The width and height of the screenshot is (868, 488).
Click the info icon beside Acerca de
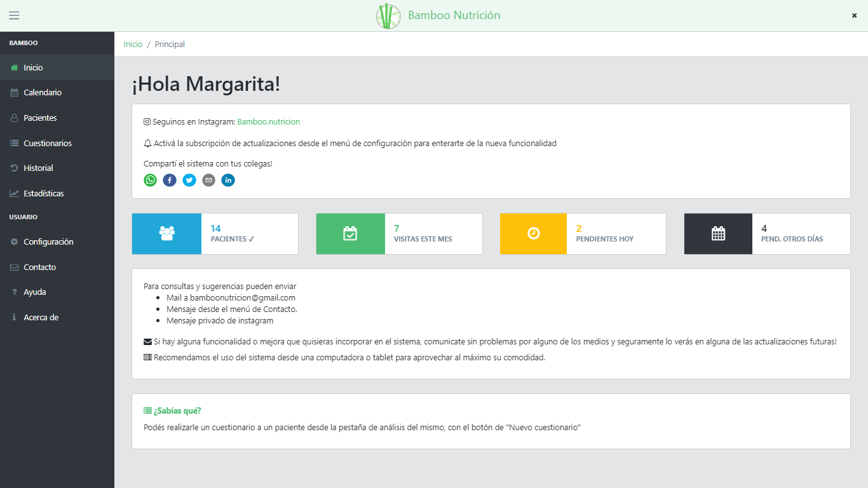click(x=14, y=318)
